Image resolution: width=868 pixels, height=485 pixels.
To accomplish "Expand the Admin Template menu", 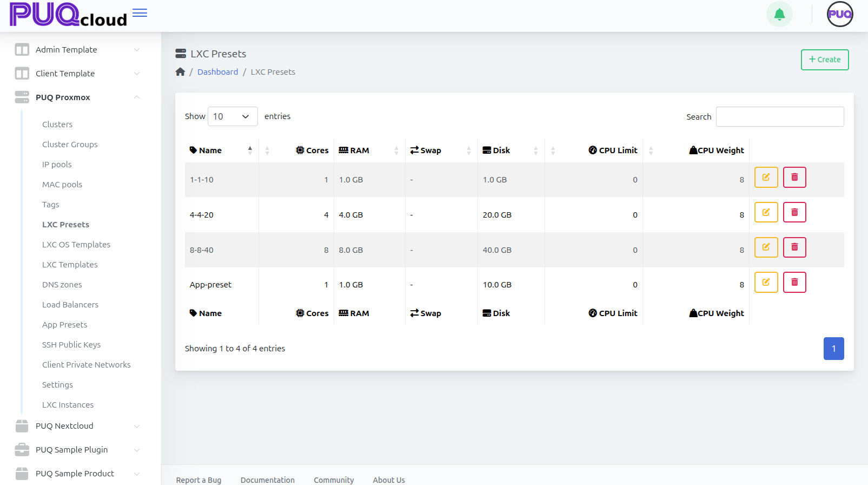I will 77,50.
